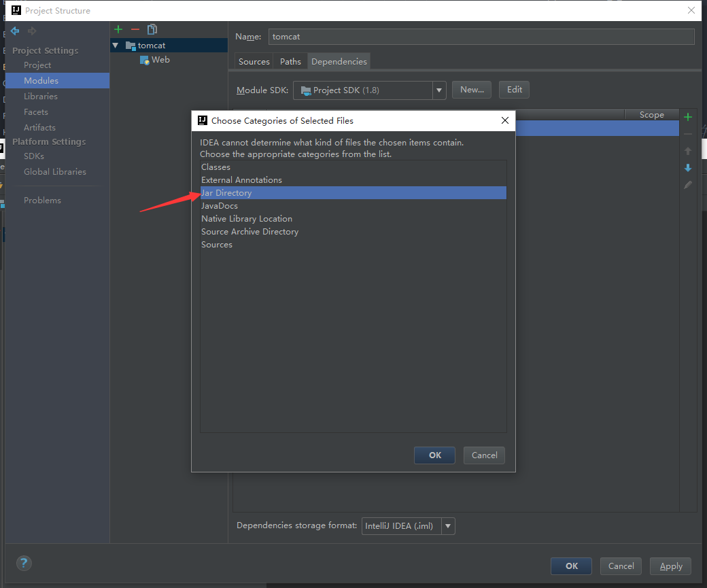Select External Annotations category
The image size is (707, 588).
[x=353, y=180]
